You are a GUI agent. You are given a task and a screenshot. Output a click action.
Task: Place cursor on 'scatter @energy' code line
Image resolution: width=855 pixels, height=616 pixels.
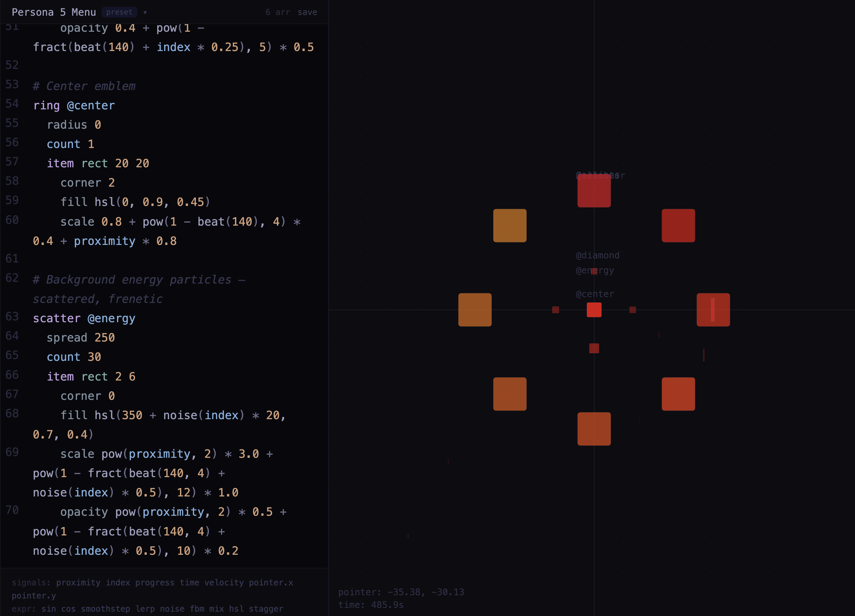tap(84, 318)
